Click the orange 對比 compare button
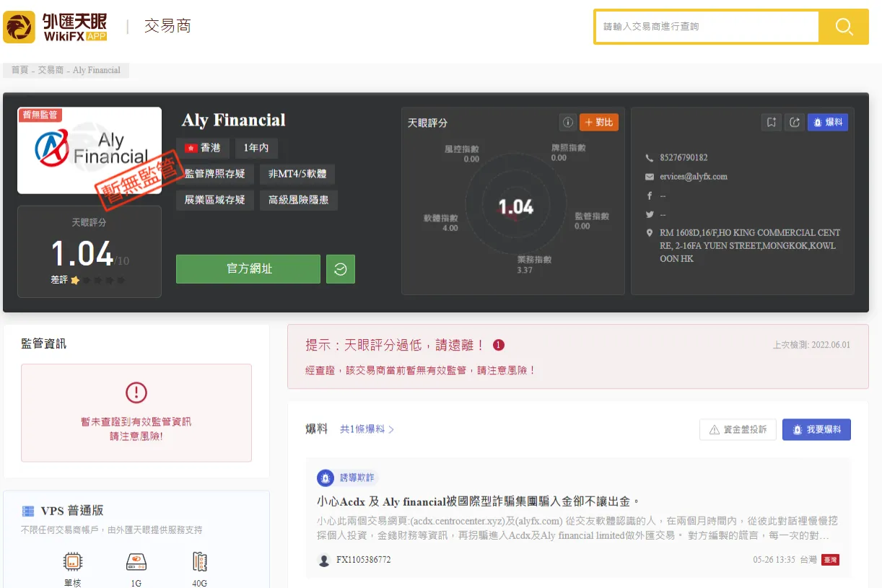The height and width of the screenshot is (588, 882). click(599, 122)
